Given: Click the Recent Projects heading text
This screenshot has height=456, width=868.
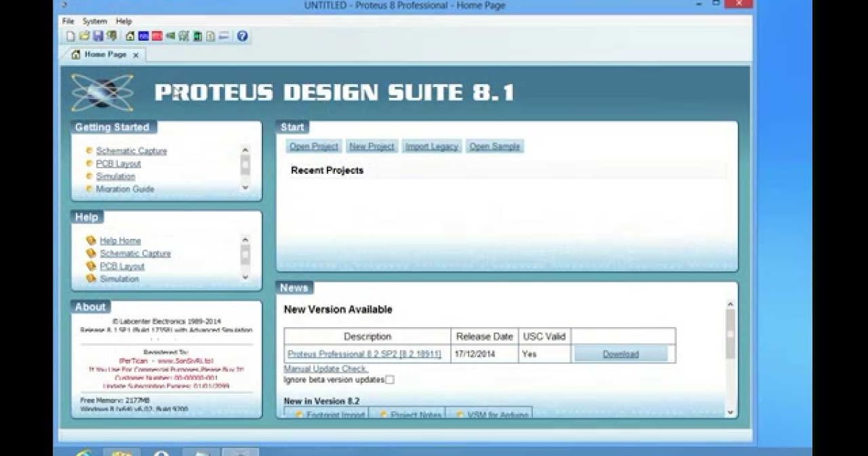Looking at the screenshot, I should coord(327,171).
